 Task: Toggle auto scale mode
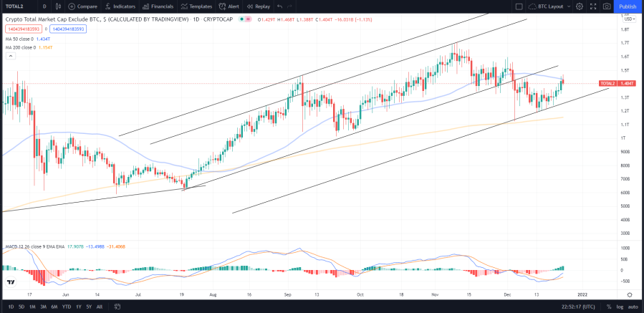coord(633,307)
